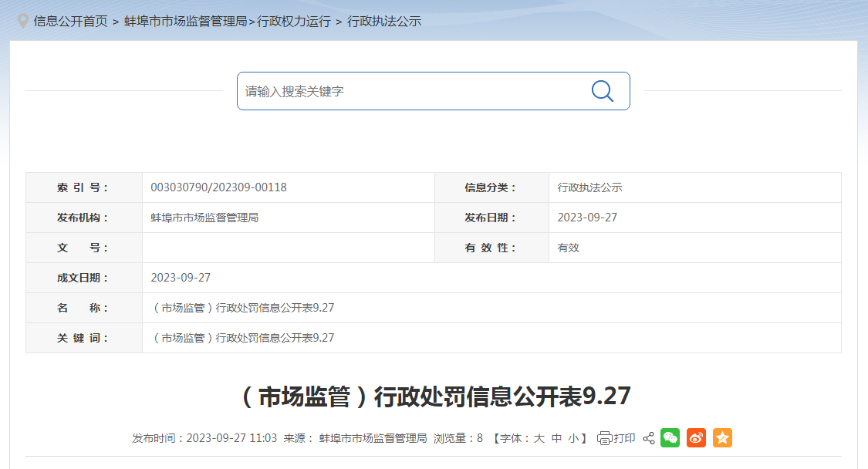Image resolution: width=868 pixels, height=469 pixels.
Task: Set font size to large (大)
Action: click(539, 438)
